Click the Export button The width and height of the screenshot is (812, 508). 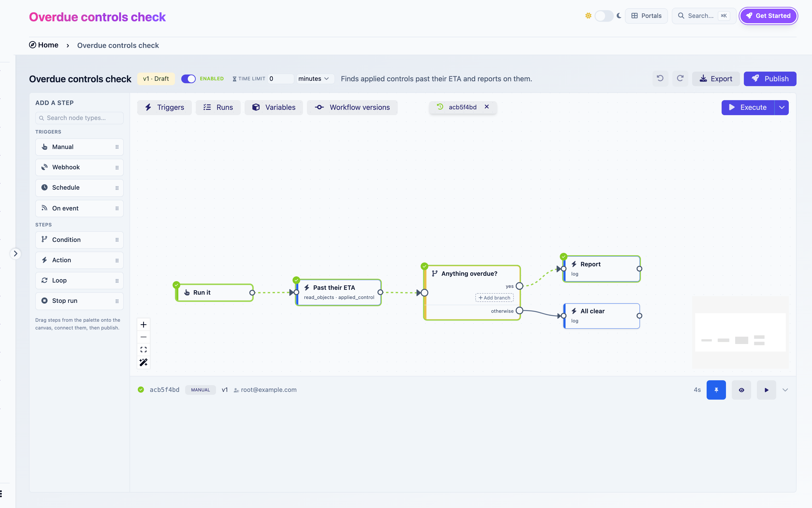click(x=716, y=79)
